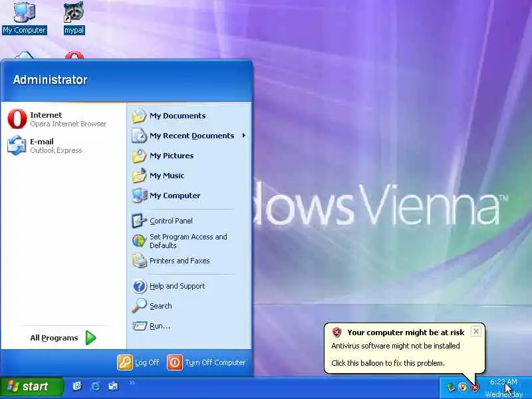Click the Administrator user name header
Screen dimensions: 532x399
(x=51, y=80)
